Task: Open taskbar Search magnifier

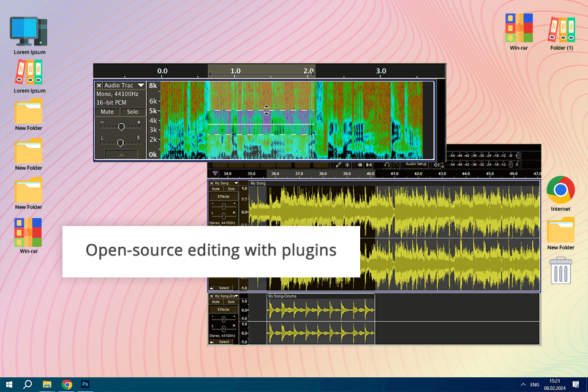Action: click(x=28, y=385)
